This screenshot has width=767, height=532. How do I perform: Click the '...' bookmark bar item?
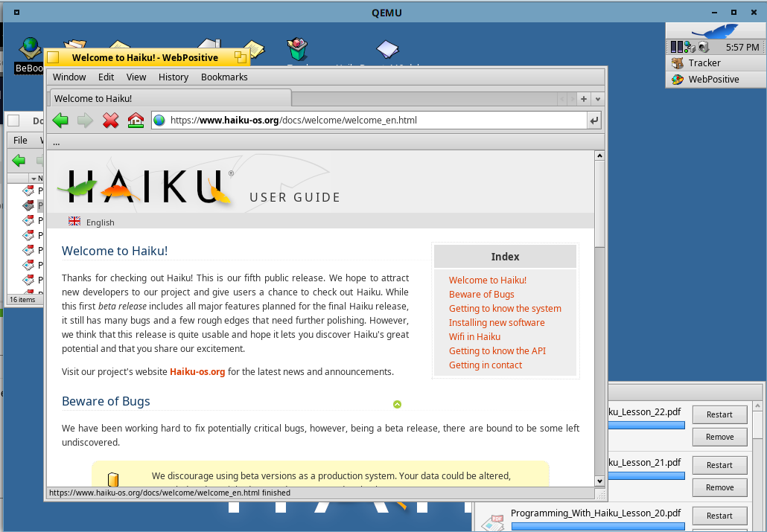(57, 143)
